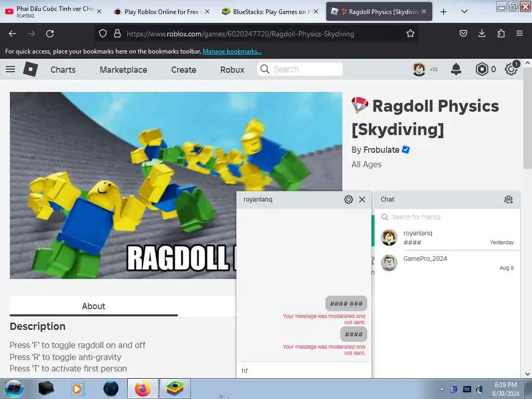The width and height of the screenshot is (532, 399).
Task: Open the Roblox settings gear
Action: 511,69
